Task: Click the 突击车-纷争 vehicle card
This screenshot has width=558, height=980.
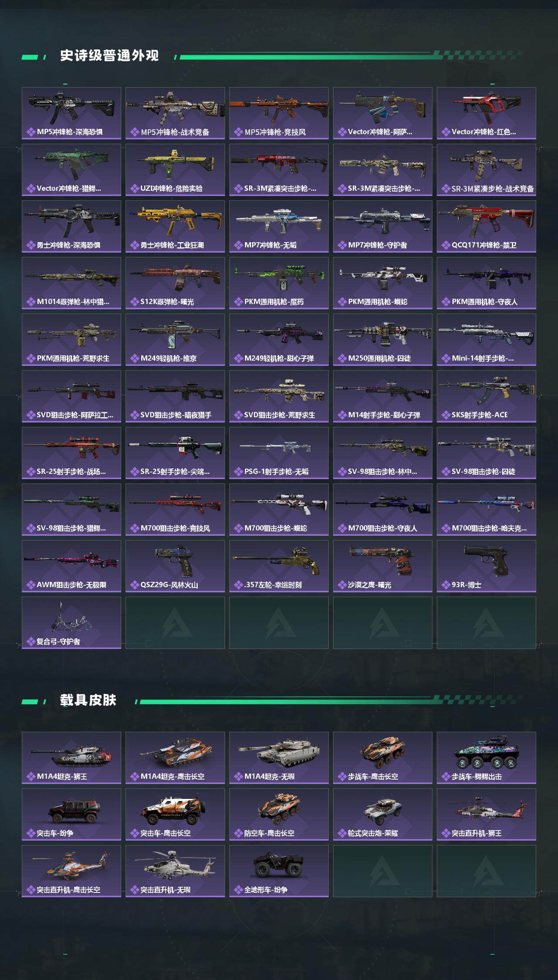Action: (71, 814)
